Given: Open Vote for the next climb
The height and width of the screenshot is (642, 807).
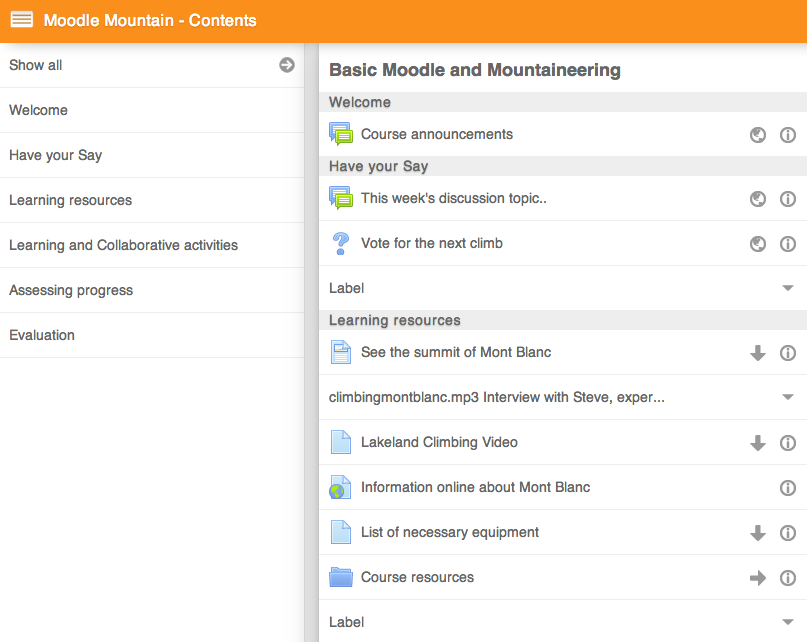Looking at the screenshot, I should (431, 243).
